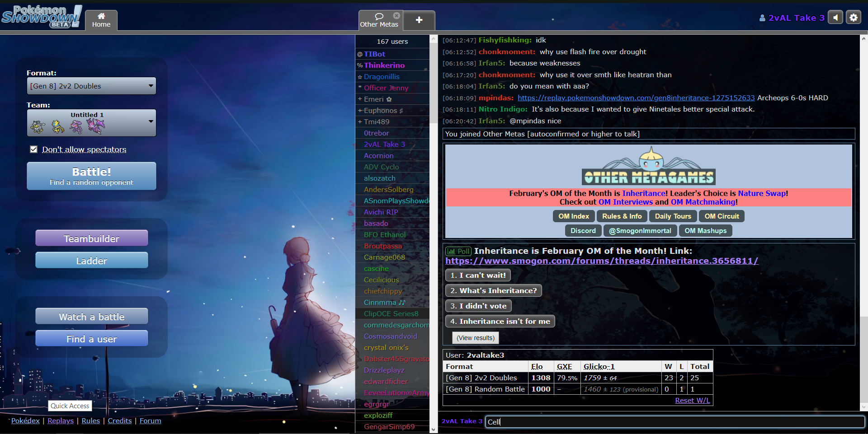Click the plus icon to join rooms
This screenshot has height=434, width=868.
point(419,20)
